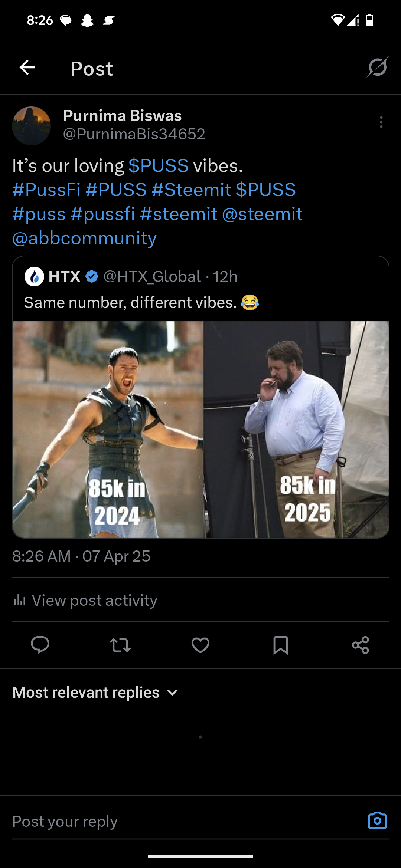Screen dimensions: 401x868
Task: Tap the share icon
Action: tap(361, 645)
